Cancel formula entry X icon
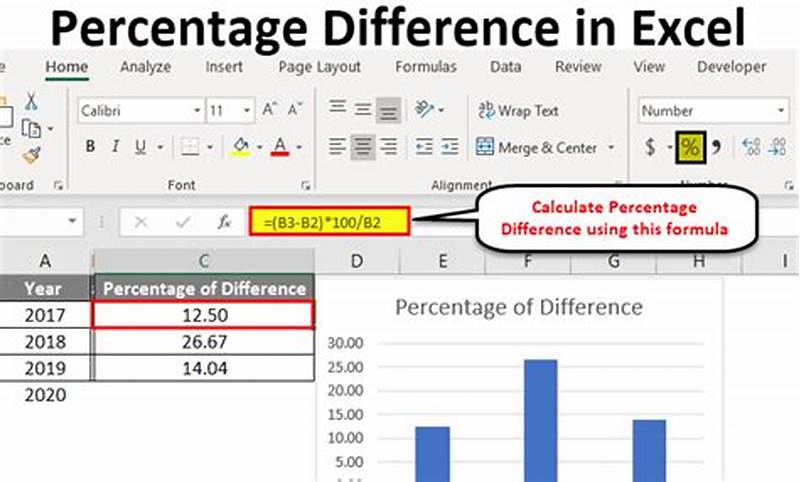800x482 pixels. click(x=141, y=222)
